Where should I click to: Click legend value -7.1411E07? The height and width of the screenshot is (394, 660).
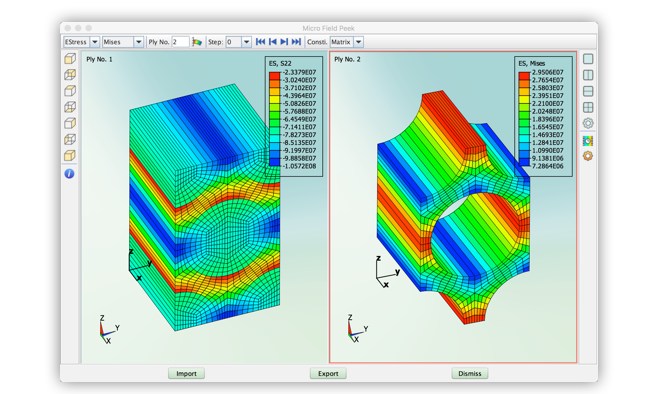coord(299,127)
